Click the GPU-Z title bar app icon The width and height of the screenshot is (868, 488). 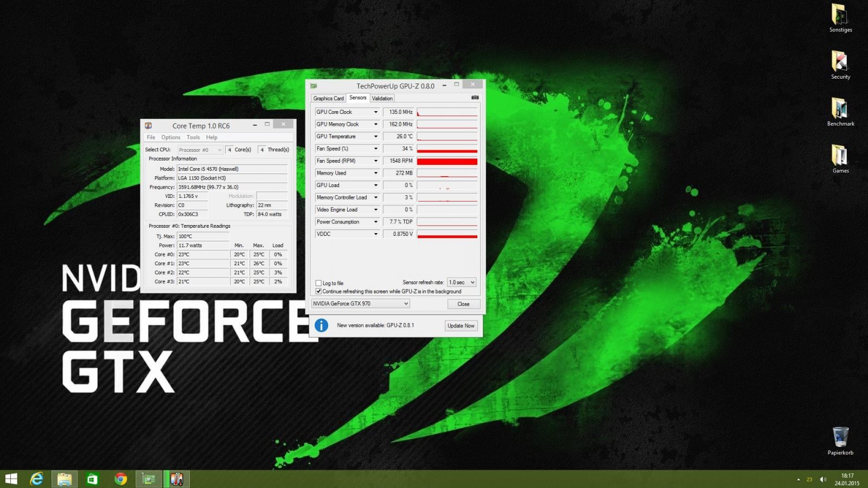[314, 86]
